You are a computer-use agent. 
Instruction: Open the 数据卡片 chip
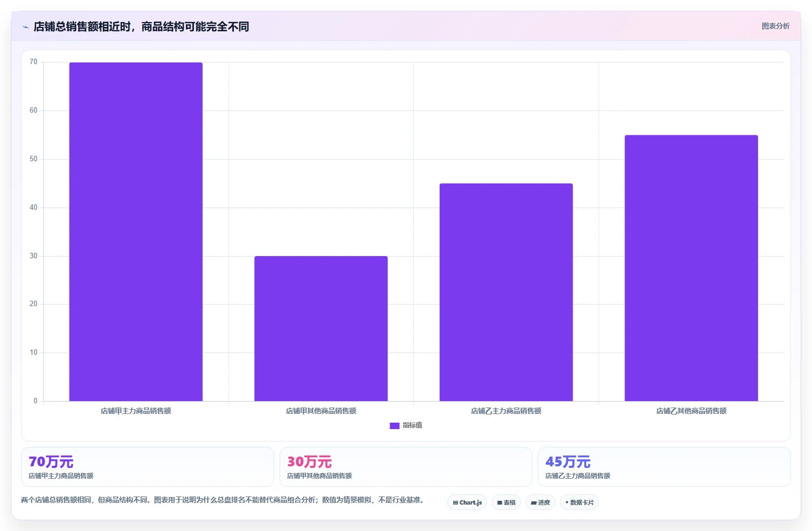pyautogui.click(x=579, y=502)
